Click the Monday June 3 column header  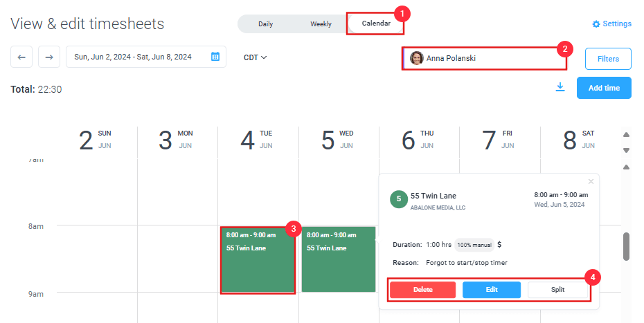pyautogui.click(x=176, y=140)
